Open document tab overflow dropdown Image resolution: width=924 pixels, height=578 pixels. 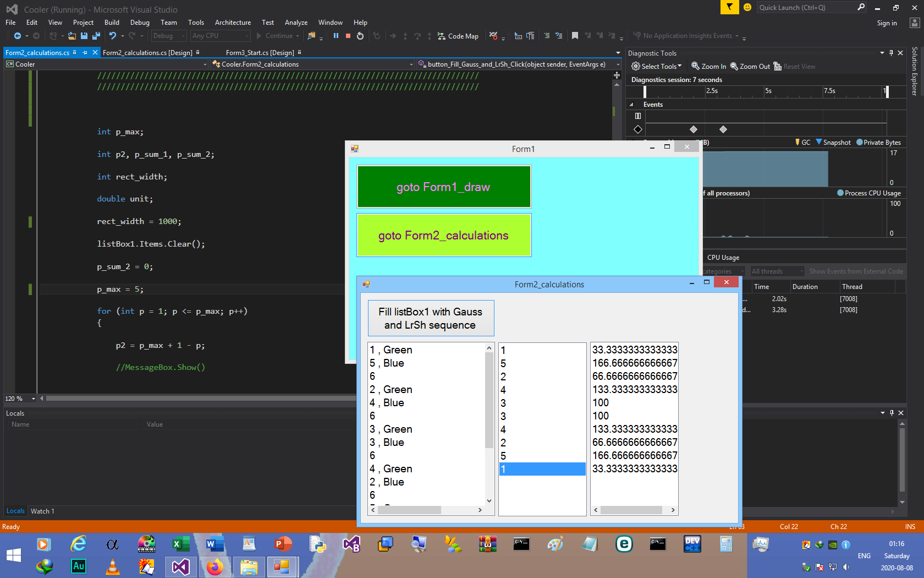618,53
